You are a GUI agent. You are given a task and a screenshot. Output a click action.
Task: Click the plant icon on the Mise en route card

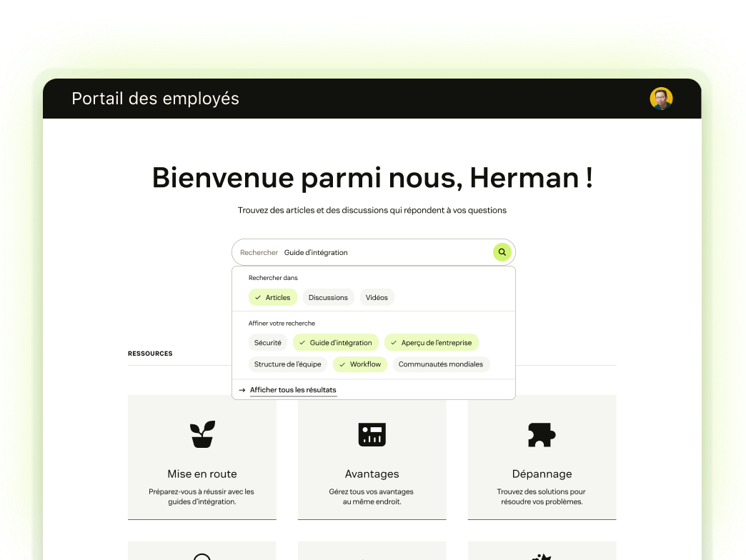coord(202,434)
